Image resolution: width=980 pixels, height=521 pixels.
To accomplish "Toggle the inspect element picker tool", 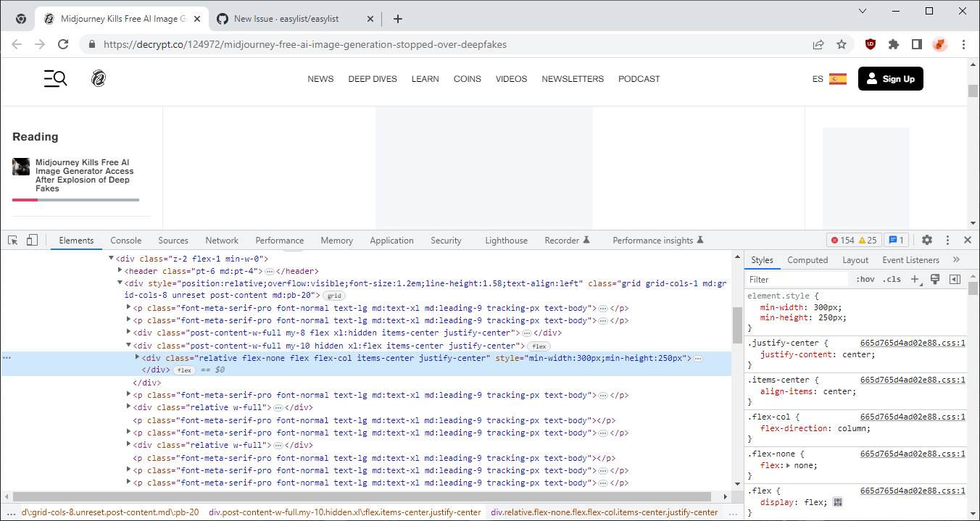I will [13, 240].
